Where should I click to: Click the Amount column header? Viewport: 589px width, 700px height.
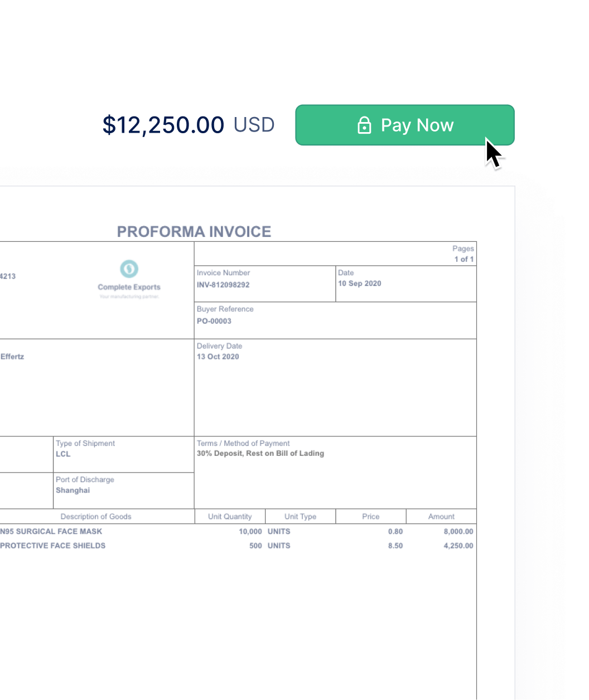[441, 517]
